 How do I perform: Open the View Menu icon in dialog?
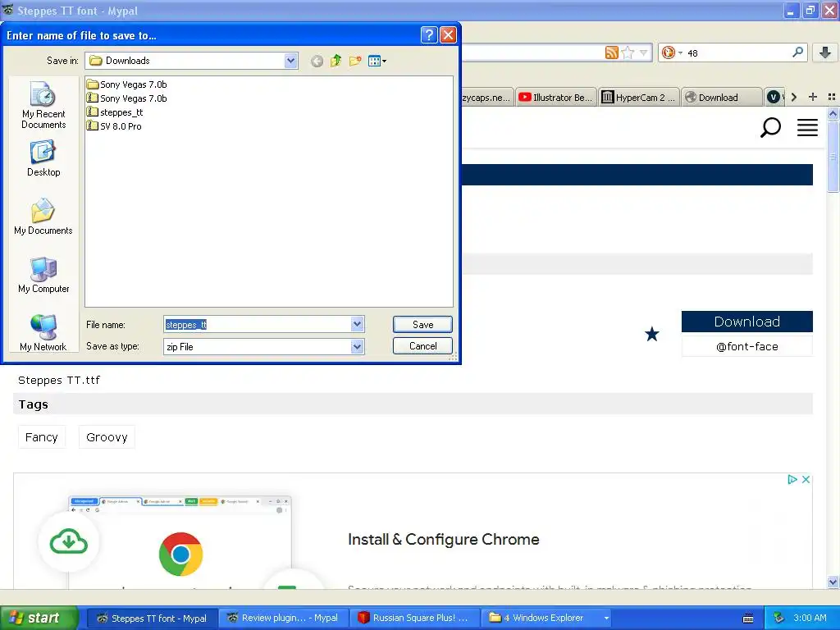(377, 61)
